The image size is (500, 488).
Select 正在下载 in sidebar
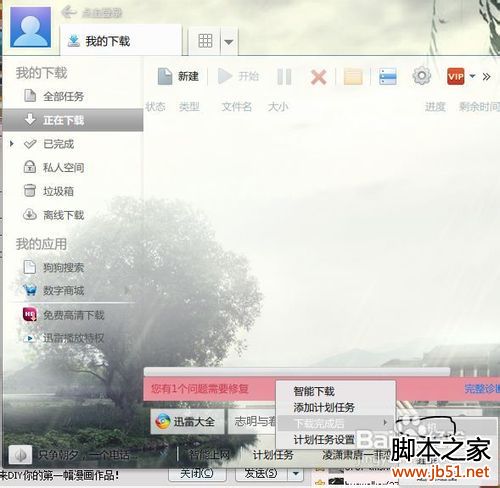click(x=73, y=120)
